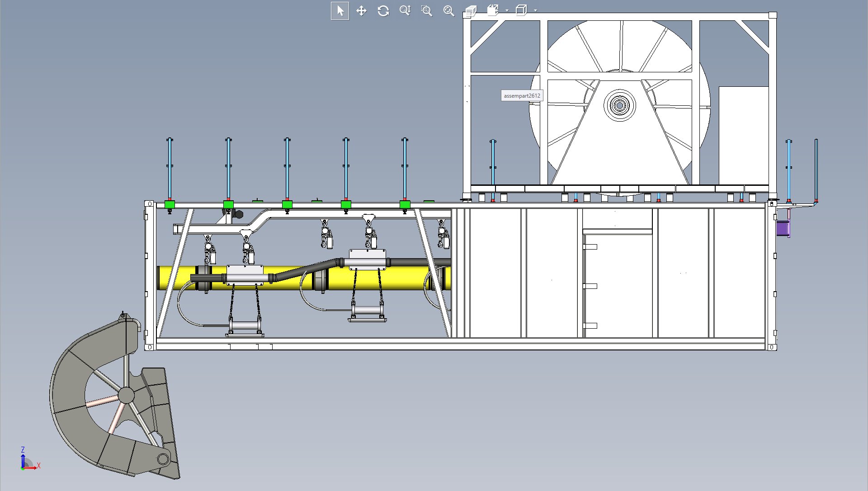Click the Zoom to fit icon
The width and height of the screenshot is (868, 491).
pyautogui.click(x=448, y=11)
